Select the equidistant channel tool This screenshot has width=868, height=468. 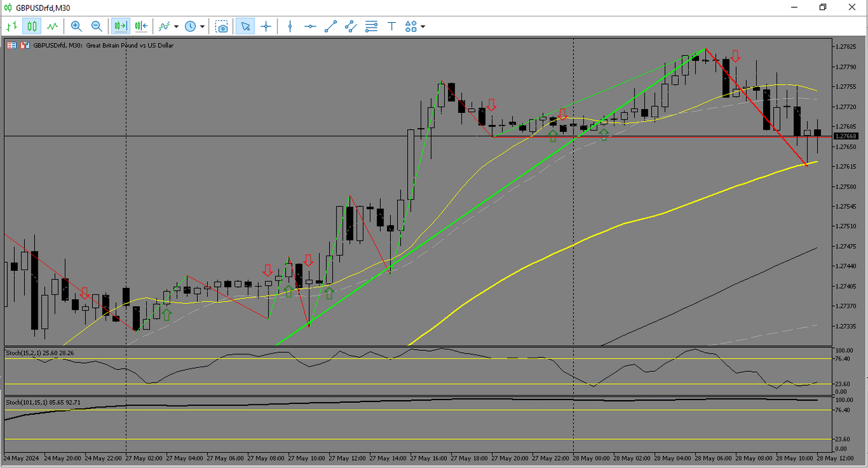pos(351,26)
